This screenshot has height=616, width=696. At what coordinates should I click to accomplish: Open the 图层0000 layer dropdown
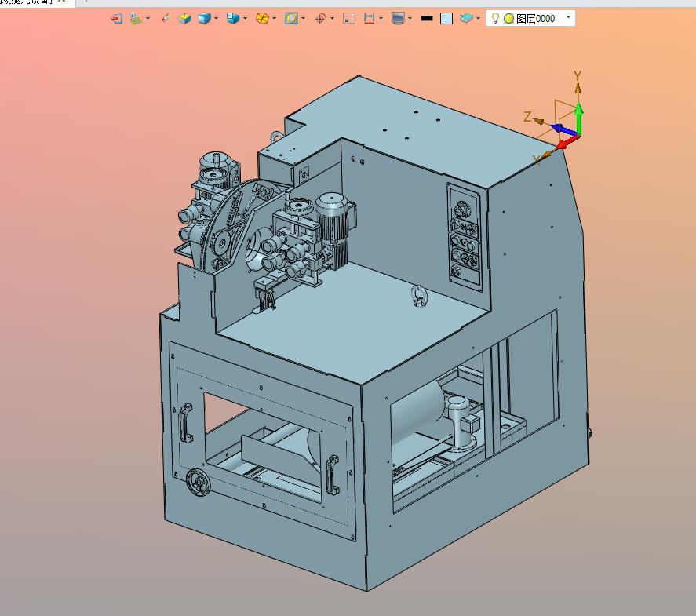pyautogui.click(x=569, y=17)
